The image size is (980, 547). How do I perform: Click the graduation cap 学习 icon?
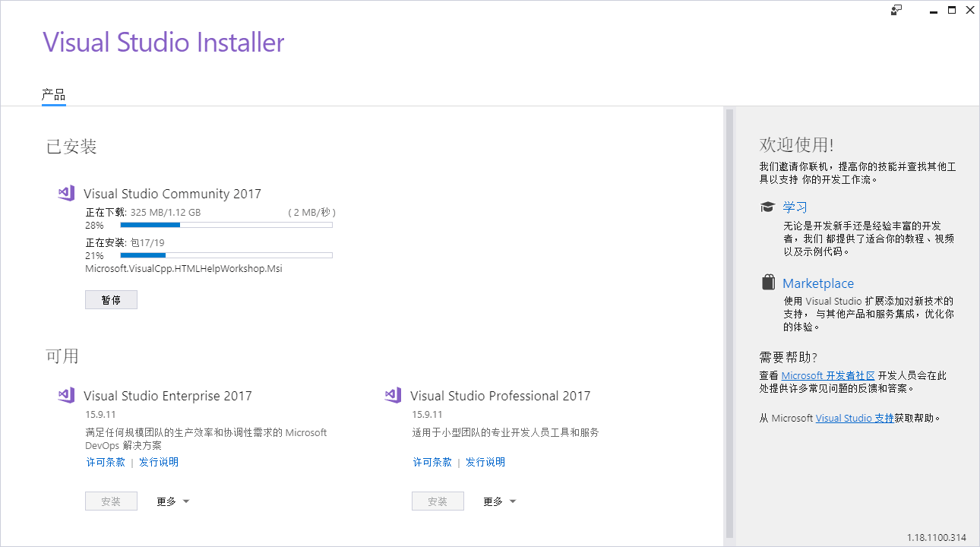coord(768,207)
